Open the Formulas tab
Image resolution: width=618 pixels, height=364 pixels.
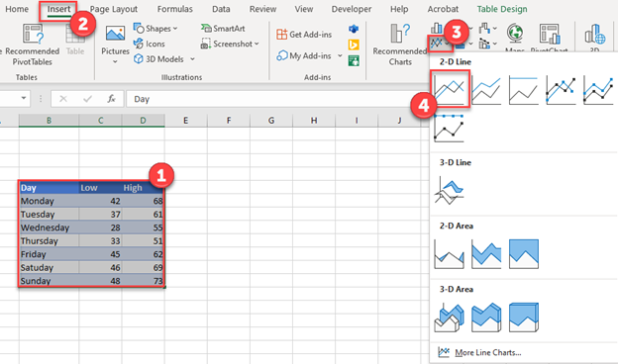click(x=175, y=9)
